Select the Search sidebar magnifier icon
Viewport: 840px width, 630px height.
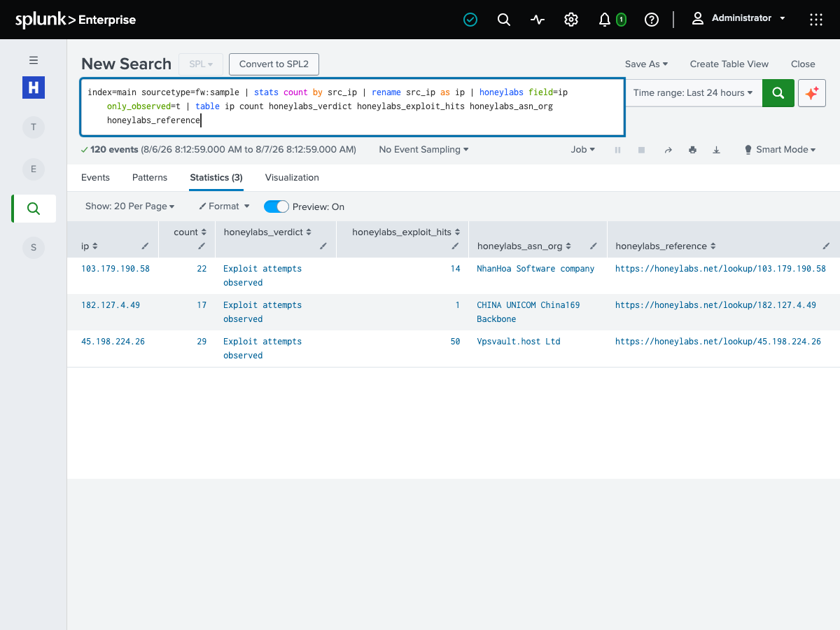click(34, 209)
